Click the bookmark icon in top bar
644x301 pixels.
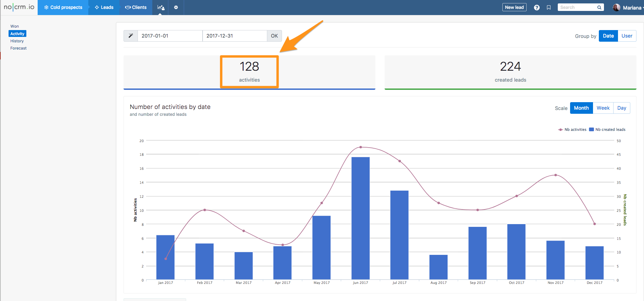(549, 8)
